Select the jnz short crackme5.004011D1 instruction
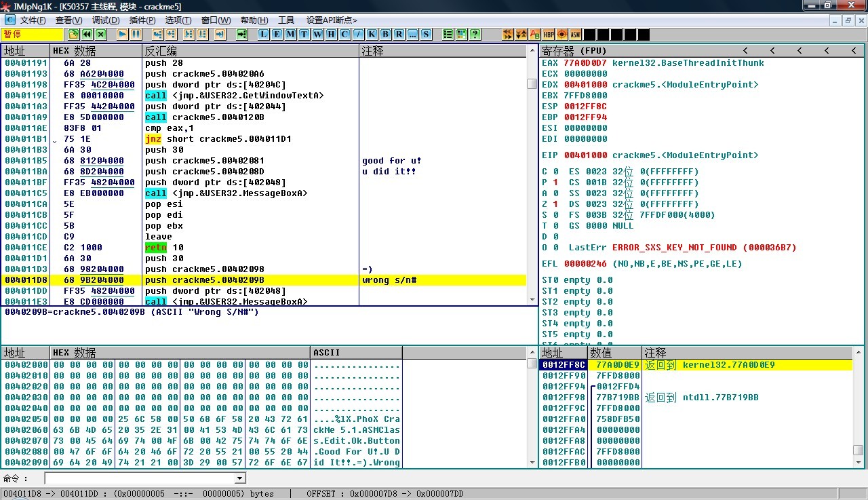 (x=264, y=139)
